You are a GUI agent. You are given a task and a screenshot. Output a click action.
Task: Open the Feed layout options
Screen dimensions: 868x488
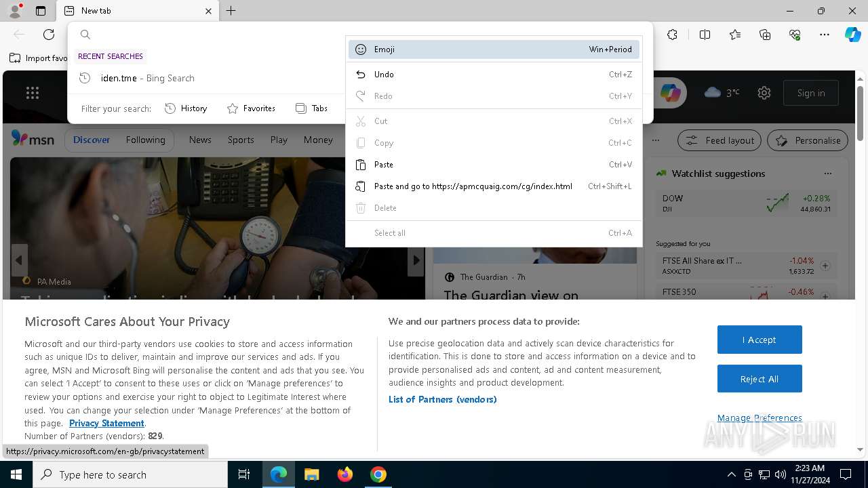tap(720, 140)
